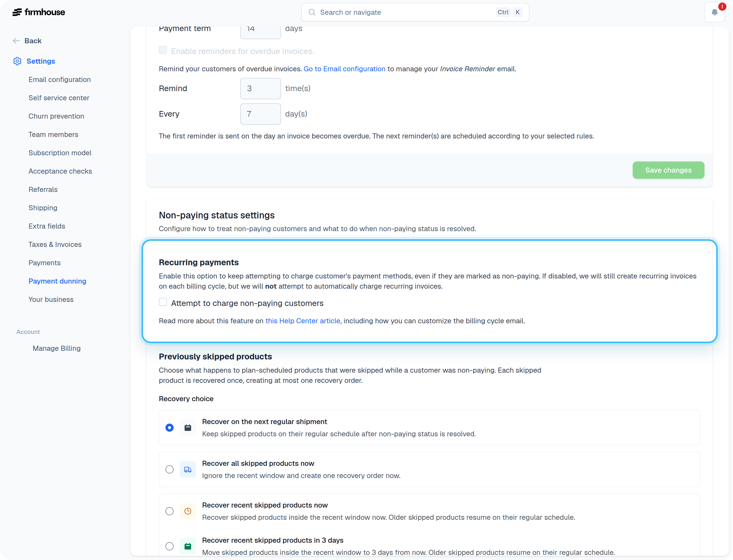Open this Help Center article link
This screenshot has height=560, width=733.
(303, 321)
